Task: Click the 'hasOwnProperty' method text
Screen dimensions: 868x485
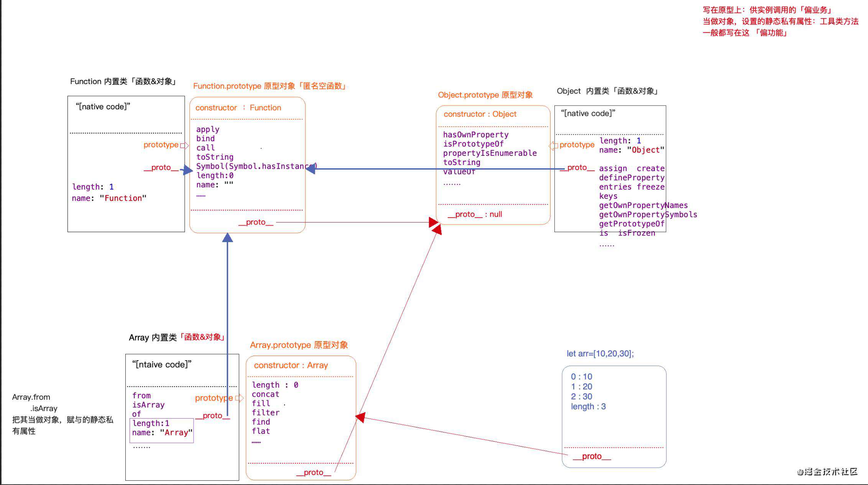Action: point(476,135)
